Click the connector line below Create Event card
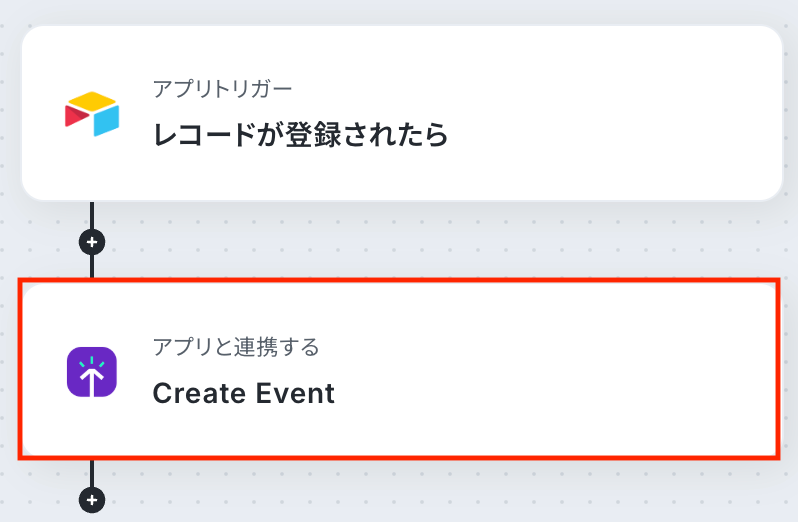Screen dimensions: 798x522 92,474
